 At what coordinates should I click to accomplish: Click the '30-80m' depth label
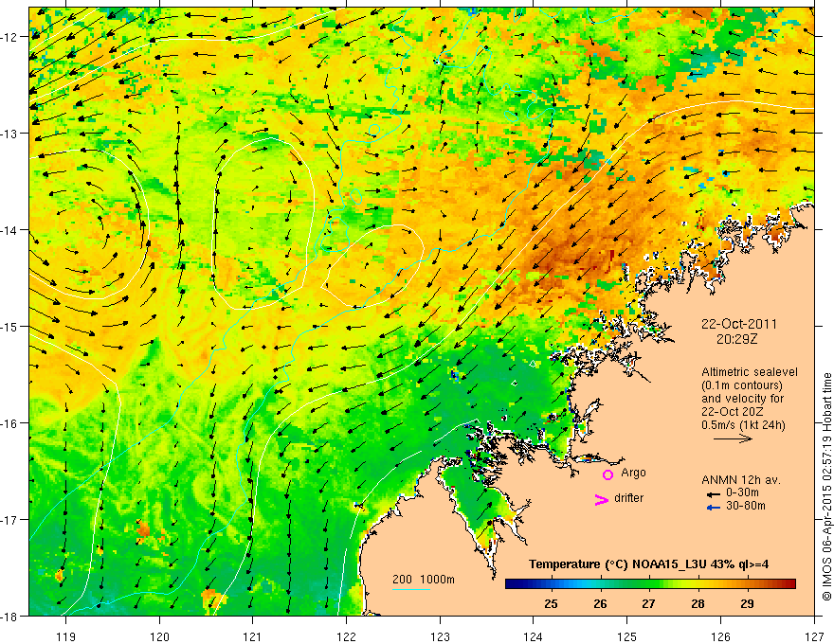(x=746, y=506)
